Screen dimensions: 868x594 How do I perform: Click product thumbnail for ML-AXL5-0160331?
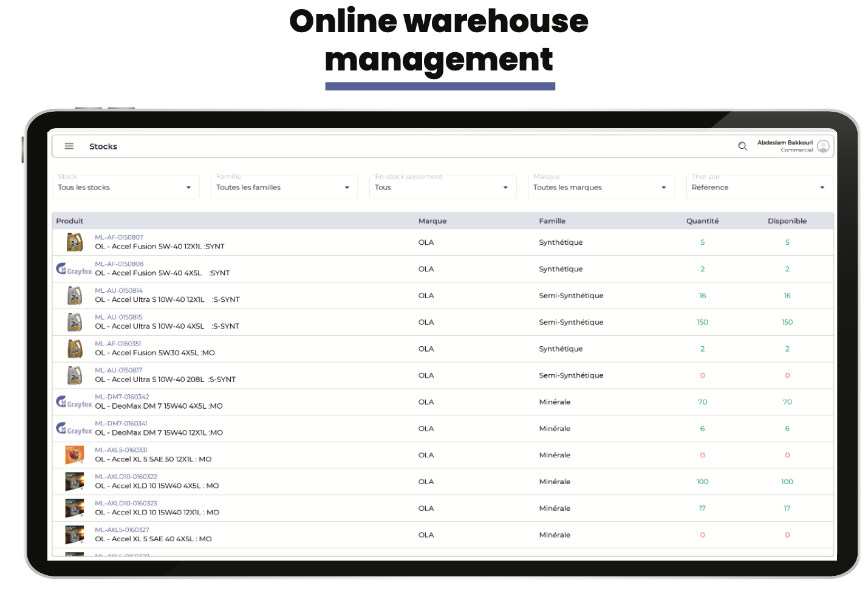coord(75,455)
